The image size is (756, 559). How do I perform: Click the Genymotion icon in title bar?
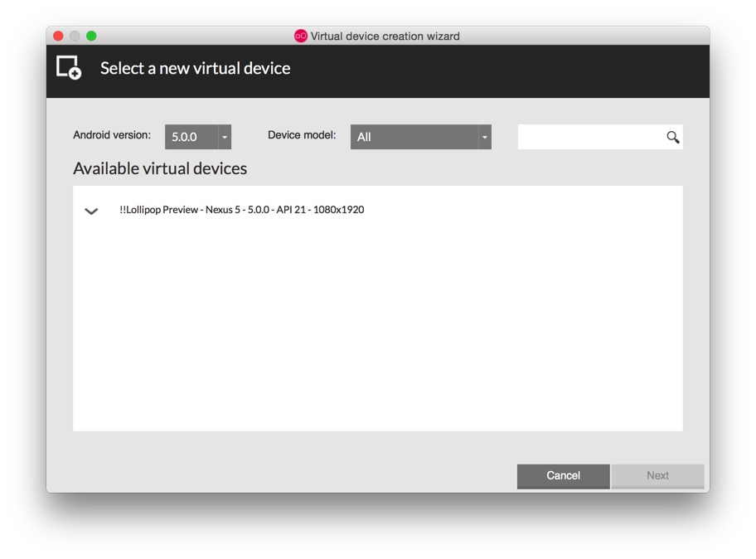pos(300,36)
